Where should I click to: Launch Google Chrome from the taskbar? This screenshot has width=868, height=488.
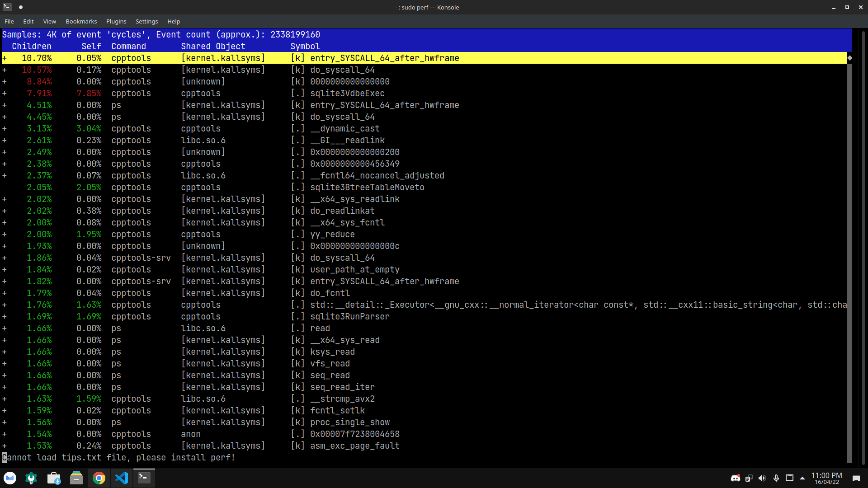[x=99, y=478]
